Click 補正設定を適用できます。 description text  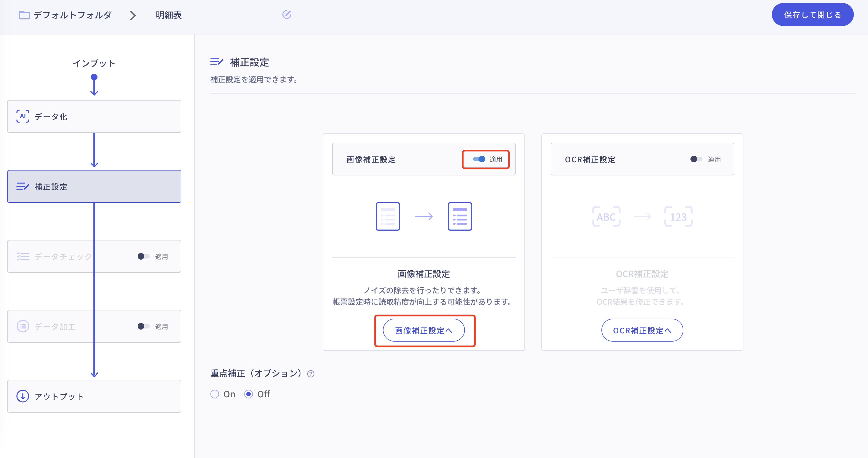click(254, 80)
